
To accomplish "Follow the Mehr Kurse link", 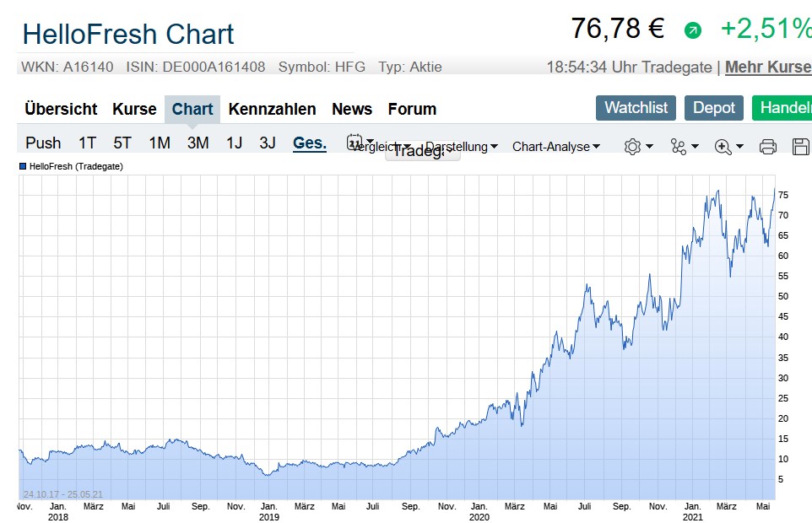I will point(768,67).
